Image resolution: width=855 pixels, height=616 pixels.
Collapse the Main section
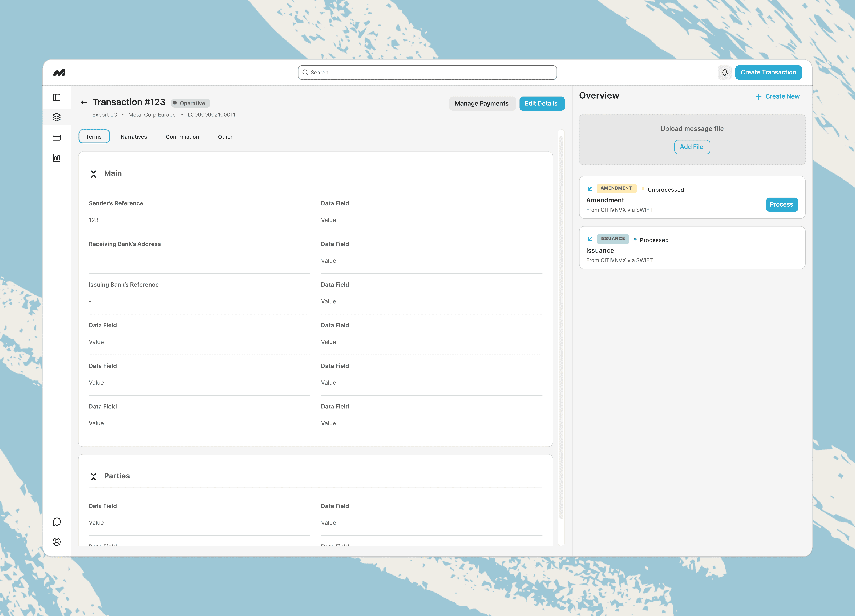tap(94, 174)
